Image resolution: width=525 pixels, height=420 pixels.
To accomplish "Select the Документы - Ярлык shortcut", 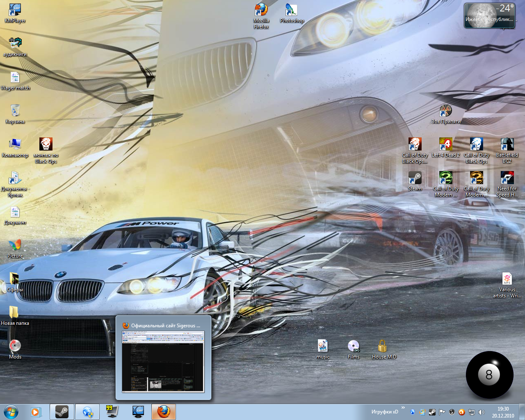I will click(x=15, y=184).
